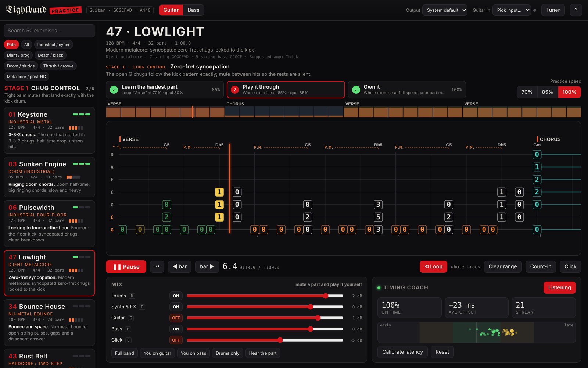Reset the timing coach stats
This screenshot has width=588, height=368.
[x=442, y=352]
